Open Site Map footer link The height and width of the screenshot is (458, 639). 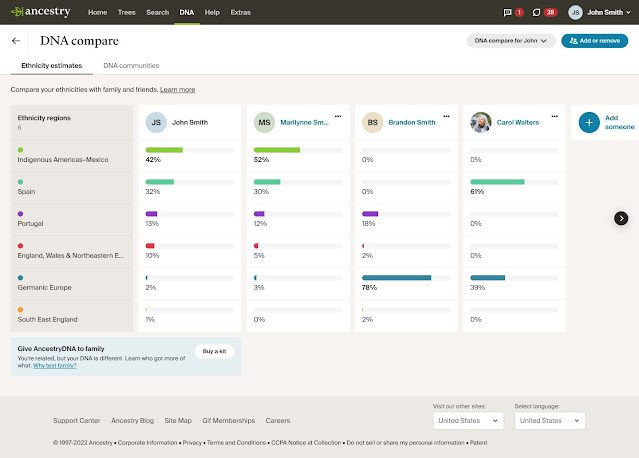click(178, 421)
